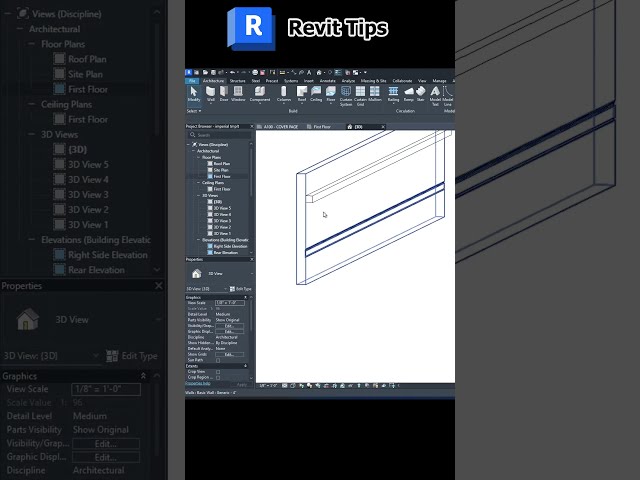
Task: Collapse the Ceiling Plans node
Action: 199,183
